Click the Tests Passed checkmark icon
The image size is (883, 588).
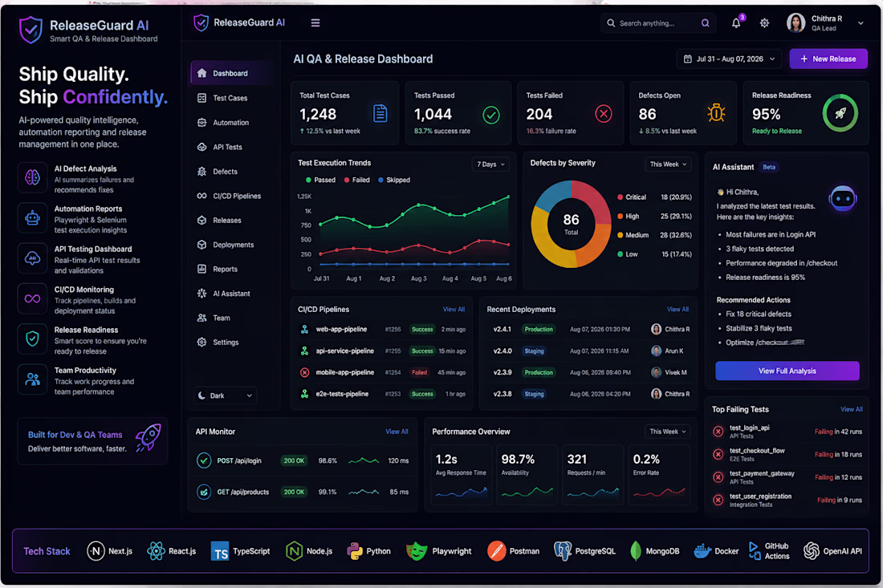491,116
